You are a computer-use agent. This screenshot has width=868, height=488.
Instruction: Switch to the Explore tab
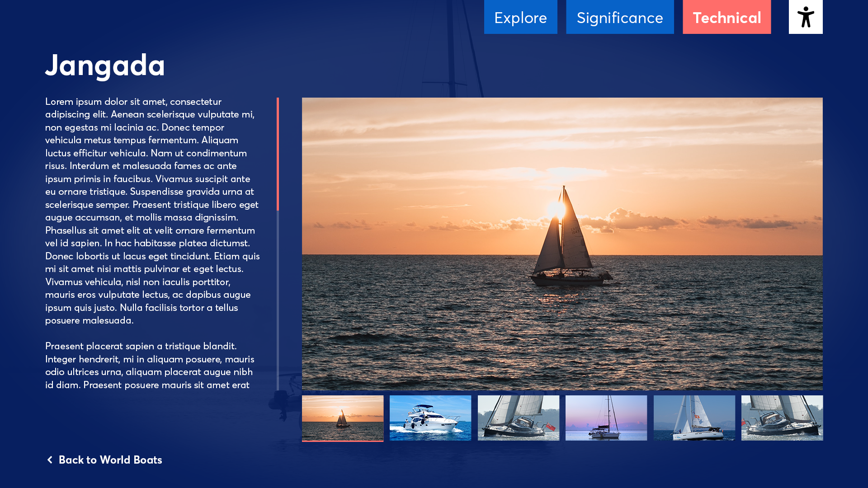(x=520, y=17)
